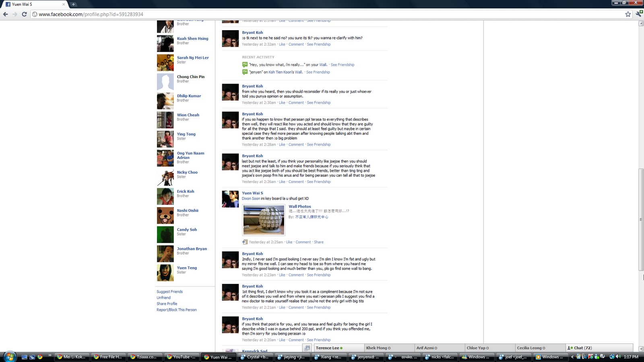Like the 2:26am Bryant Koh post
This screenshot has height=362, width=644.
tap(282, 182)
